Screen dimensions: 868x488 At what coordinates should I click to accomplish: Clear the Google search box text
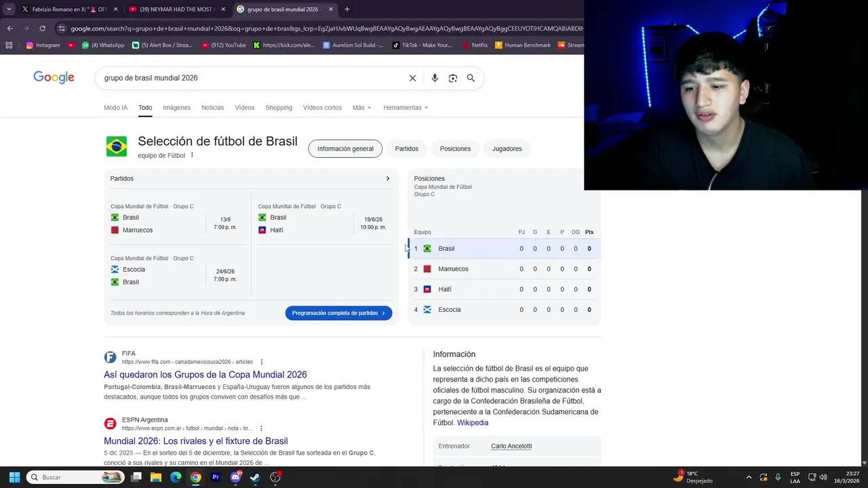[412, 78]
